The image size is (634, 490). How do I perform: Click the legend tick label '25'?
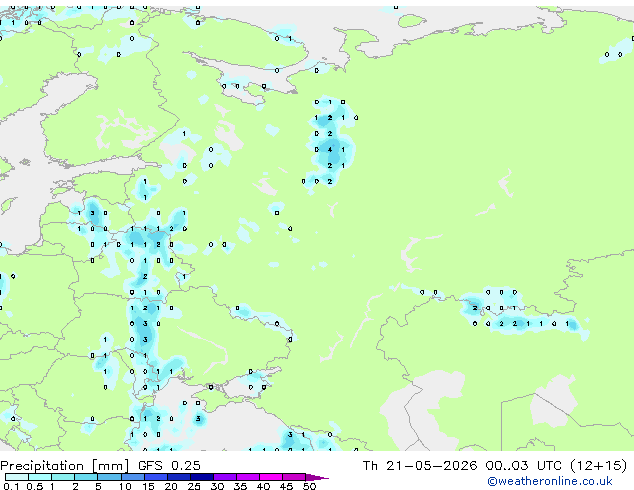tap(194, 486)
